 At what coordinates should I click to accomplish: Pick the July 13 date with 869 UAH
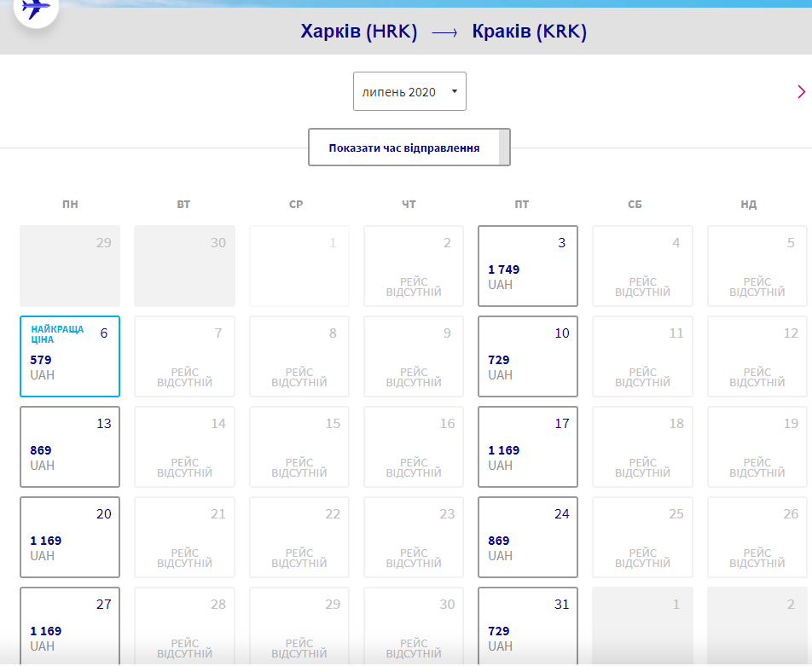[x=69, y=447]
